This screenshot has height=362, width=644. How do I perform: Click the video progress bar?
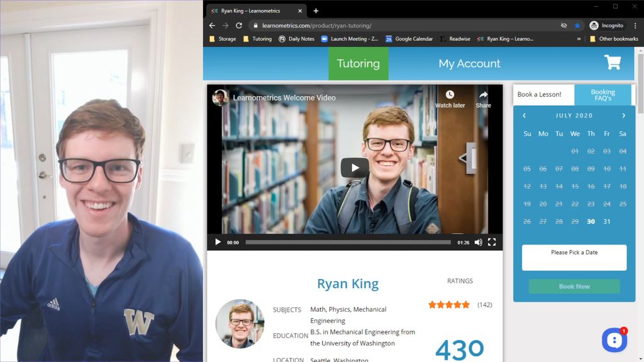(348, 242)
